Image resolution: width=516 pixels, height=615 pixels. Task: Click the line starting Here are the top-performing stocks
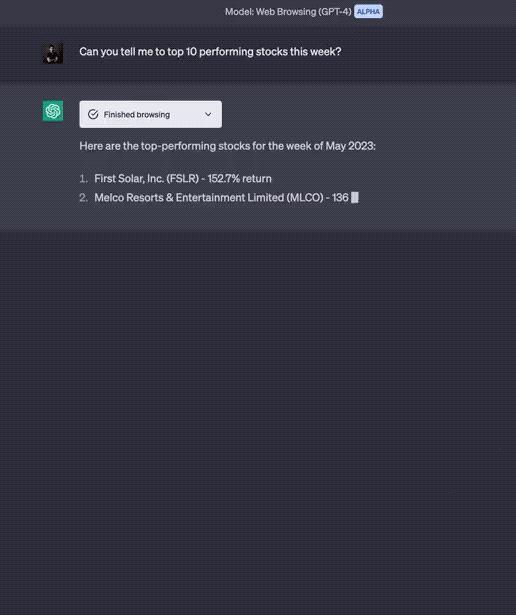pos(227,146)
